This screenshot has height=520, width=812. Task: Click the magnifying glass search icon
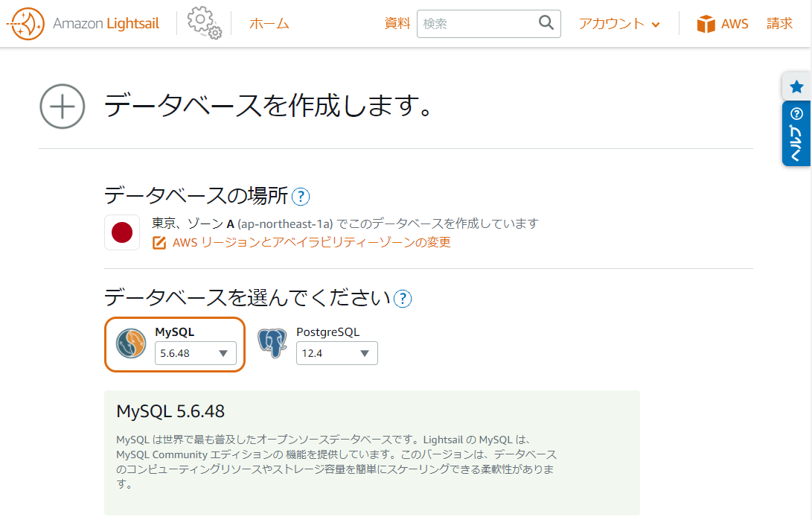[546, 23]
